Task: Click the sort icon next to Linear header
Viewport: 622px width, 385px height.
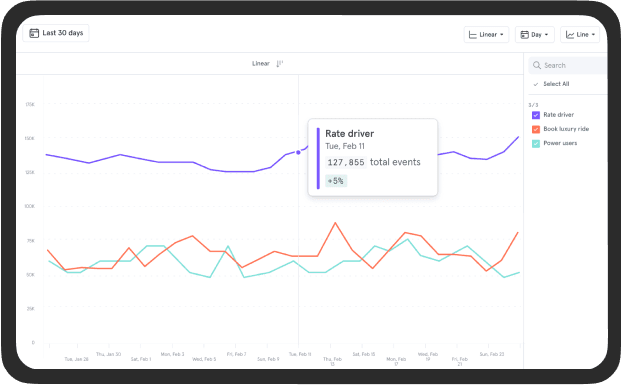Action: click(279, 63)
